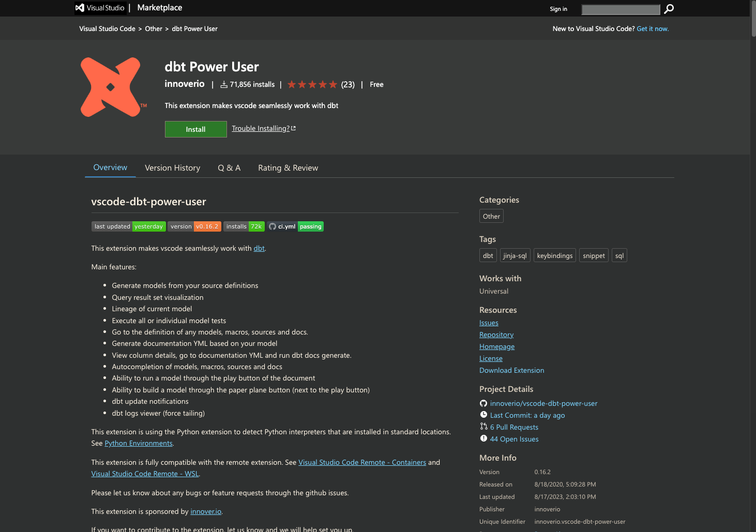756x532 pixels.
Task: Go to the Other breadcrumb category
Action: 154,29
